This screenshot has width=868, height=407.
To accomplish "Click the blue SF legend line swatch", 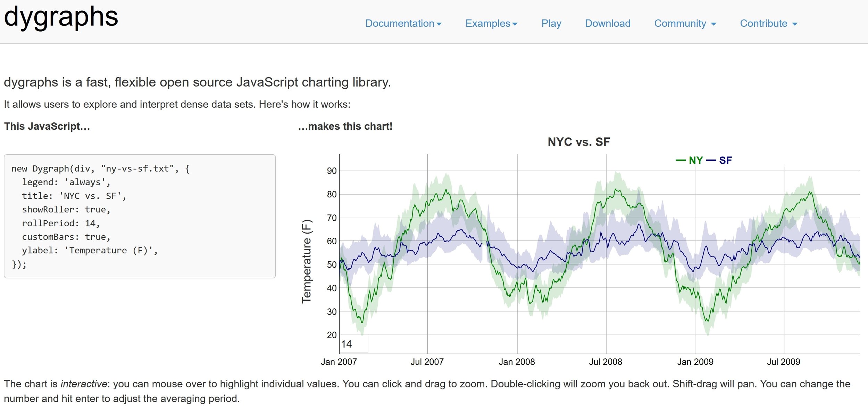I will tap(711, 161).
